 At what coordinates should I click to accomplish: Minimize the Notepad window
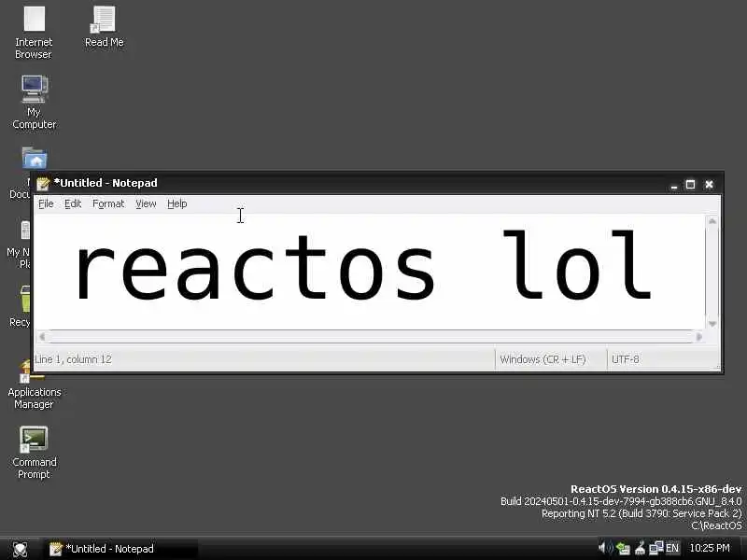click(673, 185)
